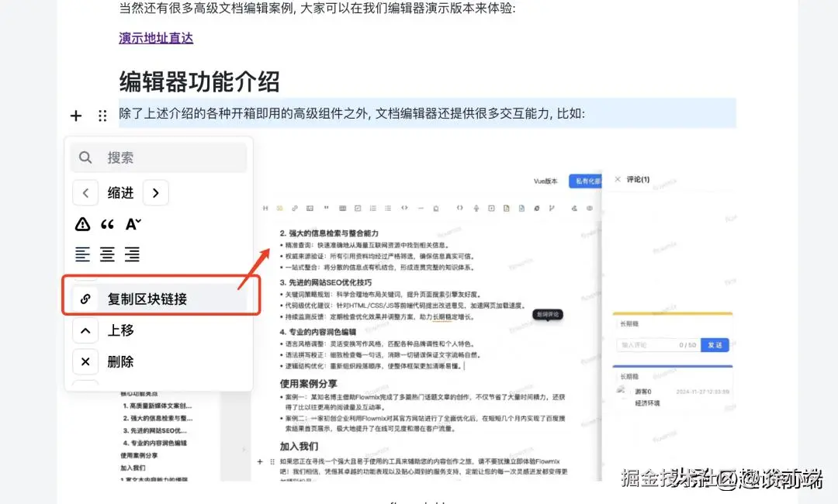Screen dimensions: 838x504
Task: Open outline item 2. 强大的信息检索与整...
Action: (x=158, y=418)
